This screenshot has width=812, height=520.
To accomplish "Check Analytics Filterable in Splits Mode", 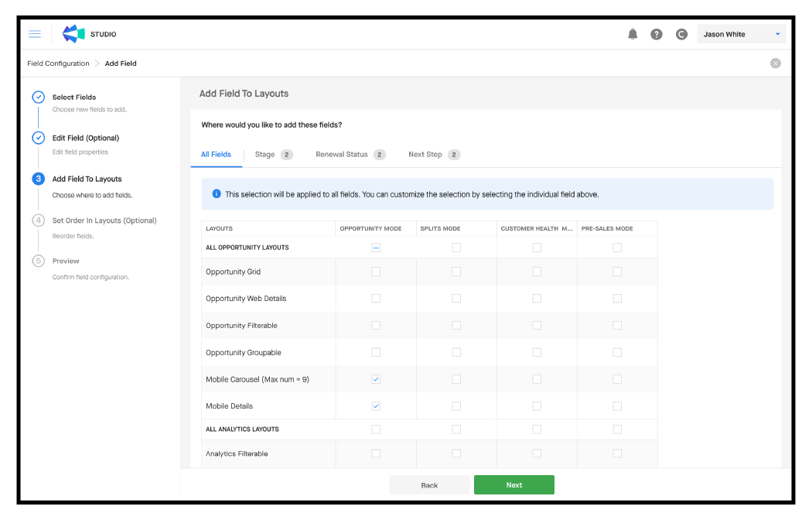I will [x=456, y=453].
